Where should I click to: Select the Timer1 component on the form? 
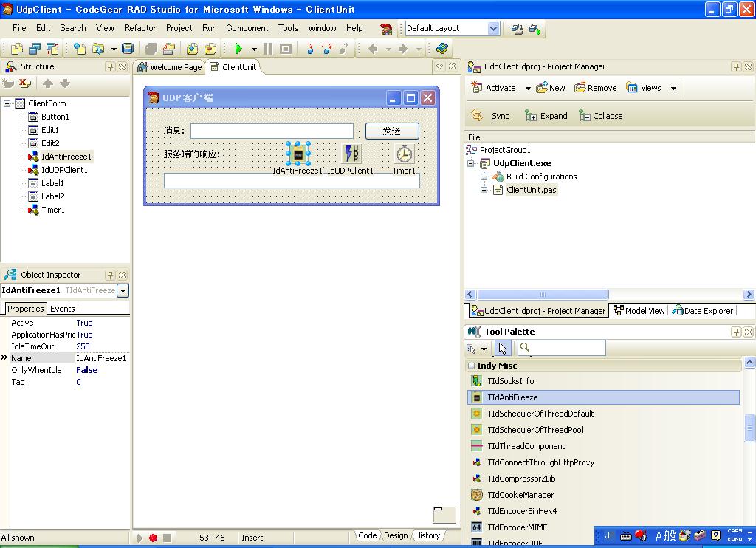pos(404,154)
